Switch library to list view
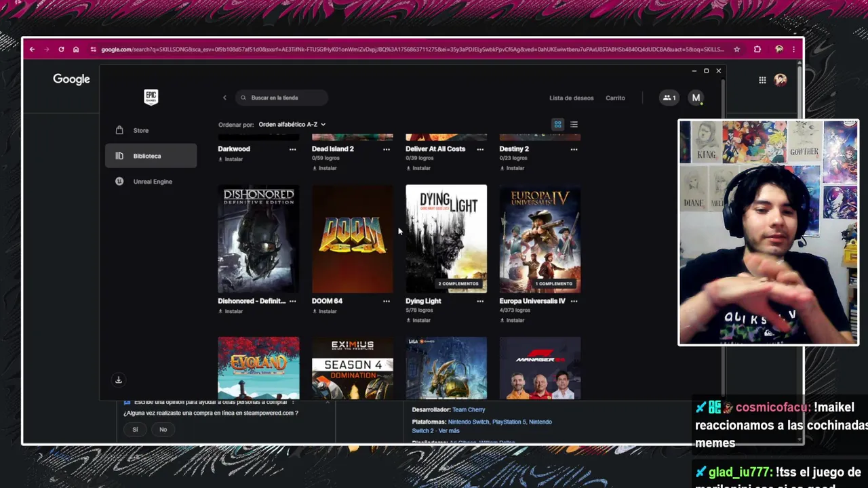This screenshot has width=868, height=488. click(x=574, y=125)
